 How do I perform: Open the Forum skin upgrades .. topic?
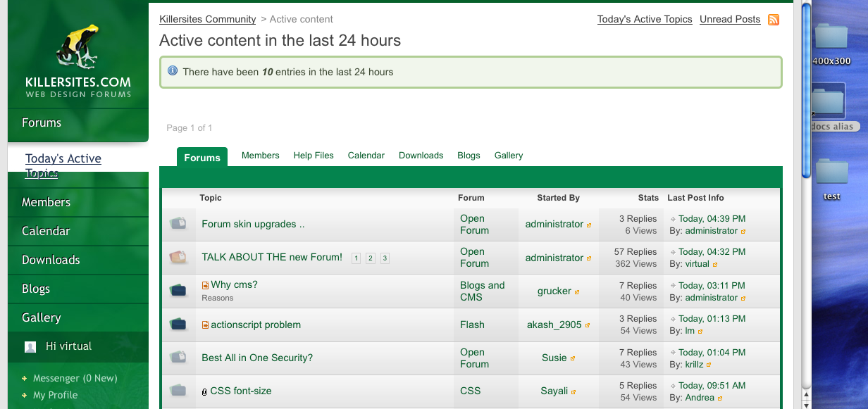tap(253, 225)
